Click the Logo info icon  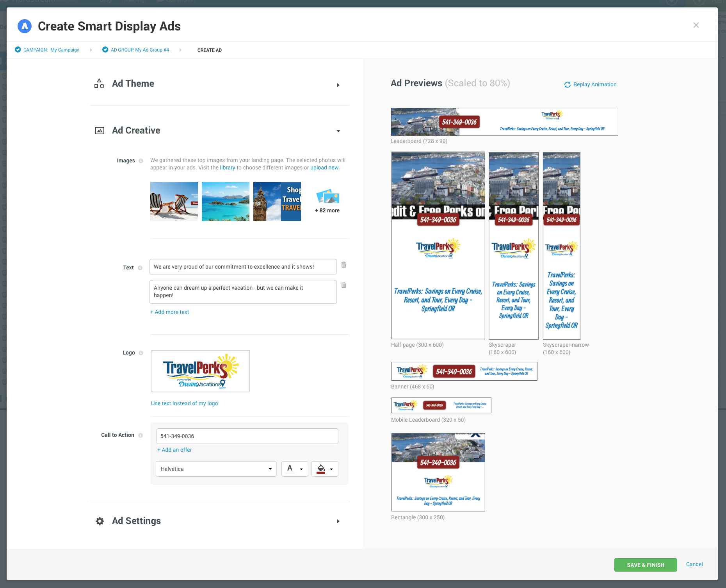coord(141,353)
